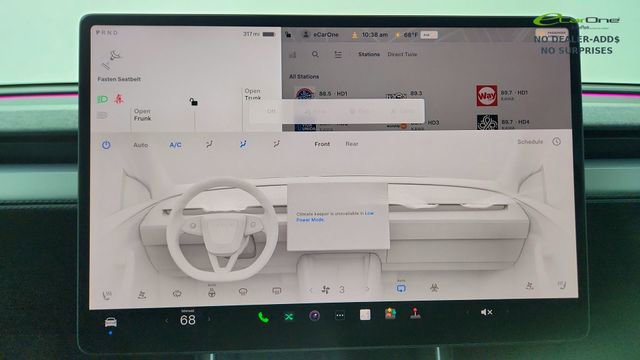This screenshot has width=640, height=360.
Task: Open the eCarOne driver profile
Action: pos(321,35)
